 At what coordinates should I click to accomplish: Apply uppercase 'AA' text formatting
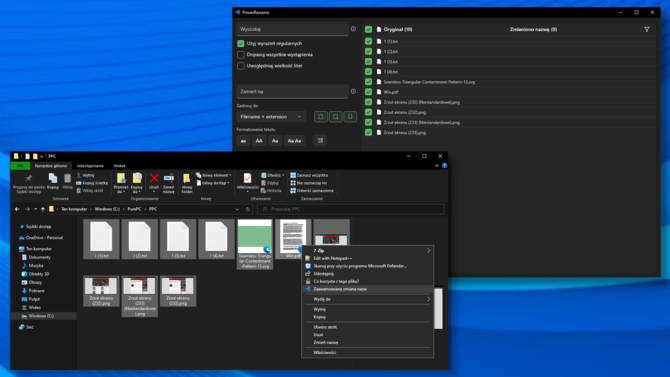coord(259,141)
